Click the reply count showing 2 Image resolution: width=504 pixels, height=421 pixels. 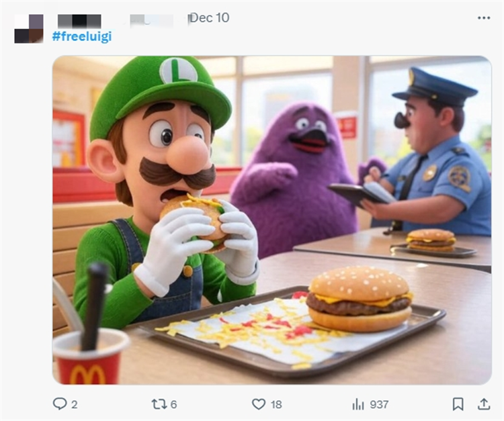click(75, 404)
